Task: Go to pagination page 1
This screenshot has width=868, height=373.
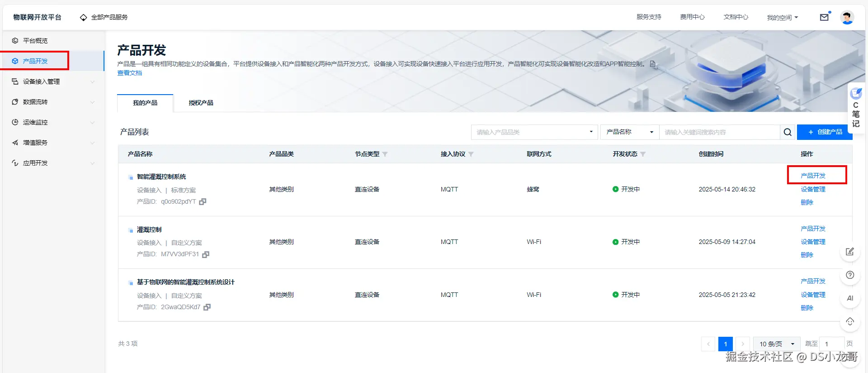Action: 726,344
